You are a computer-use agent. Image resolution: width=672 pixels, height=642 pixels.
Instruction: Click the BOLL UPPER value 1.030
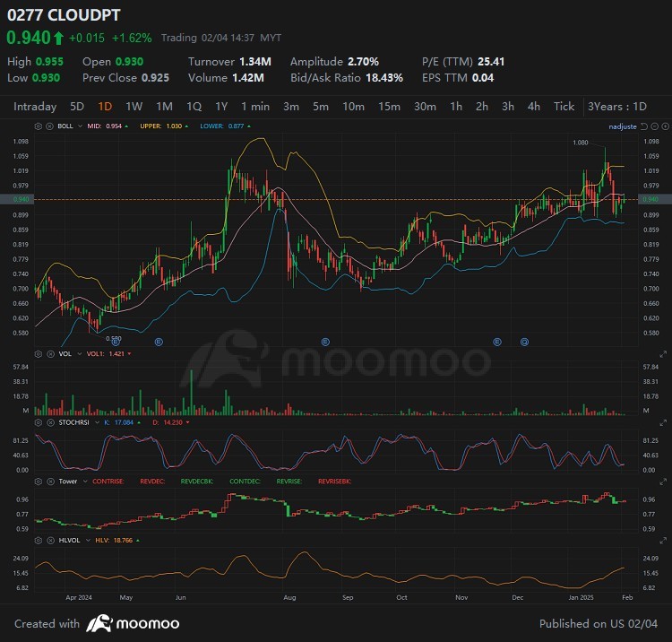click(174, 126)
